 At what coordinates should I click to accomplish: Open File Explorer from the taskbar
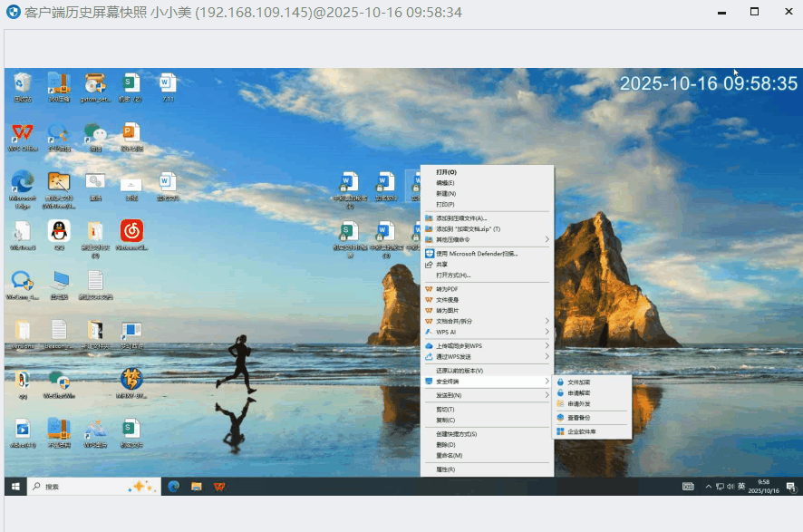(197, 487)
